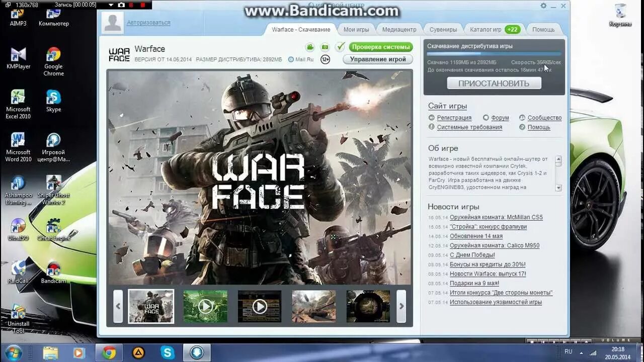Open the Bandicam desktop icon
The image size is (644, 362).
pos(54,272)
